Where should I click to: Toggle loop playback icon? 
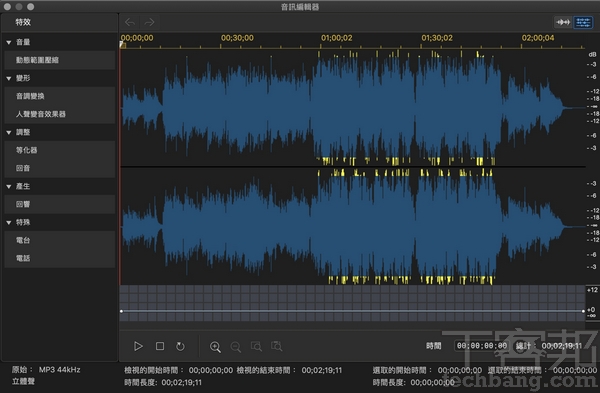180,346
